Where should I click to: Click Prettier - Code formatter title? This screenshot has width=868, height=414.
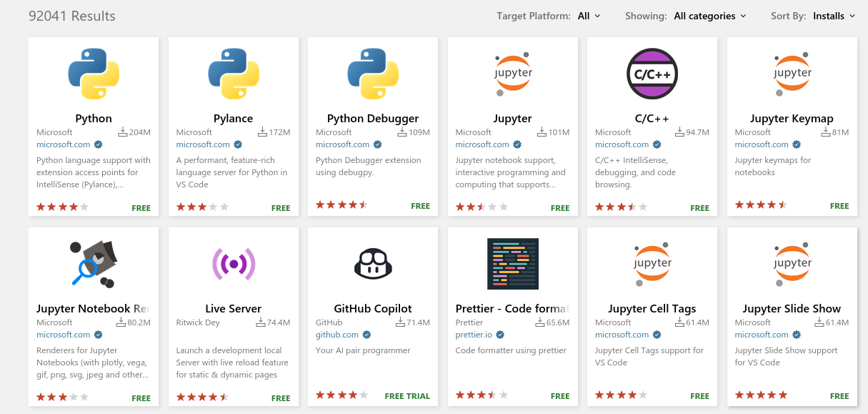[x=512, y=309]
